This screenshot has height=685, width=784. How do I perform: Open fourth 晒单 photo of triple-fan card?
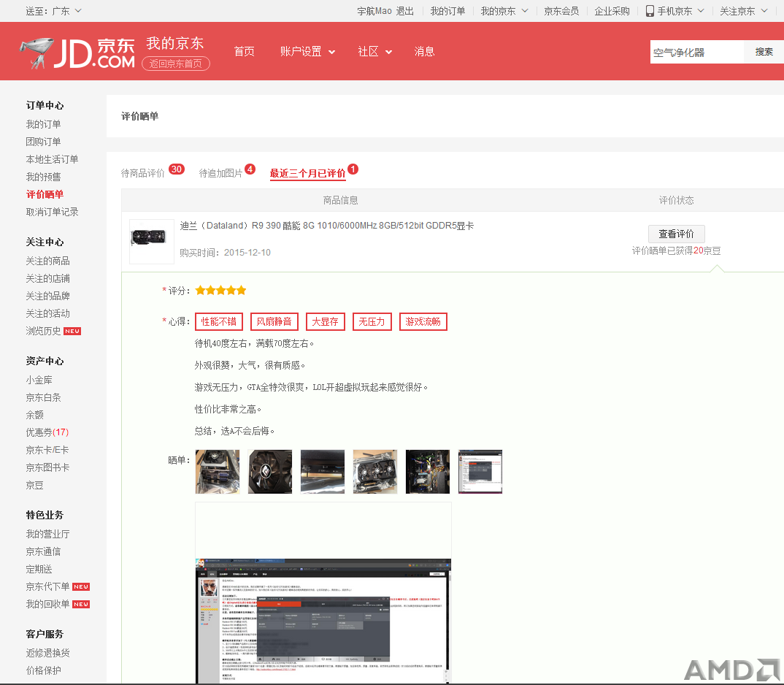pos(375,471)
